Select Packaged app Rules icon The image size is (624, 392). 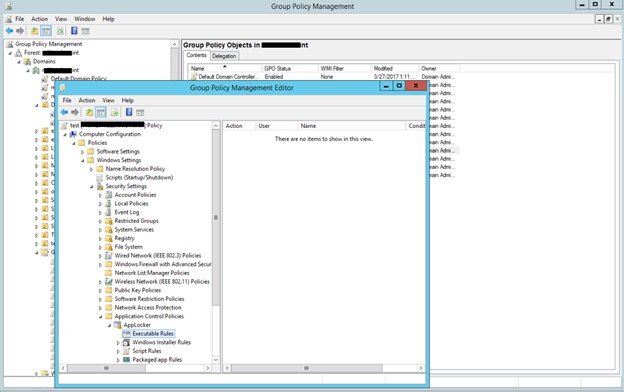pos(126,360)
